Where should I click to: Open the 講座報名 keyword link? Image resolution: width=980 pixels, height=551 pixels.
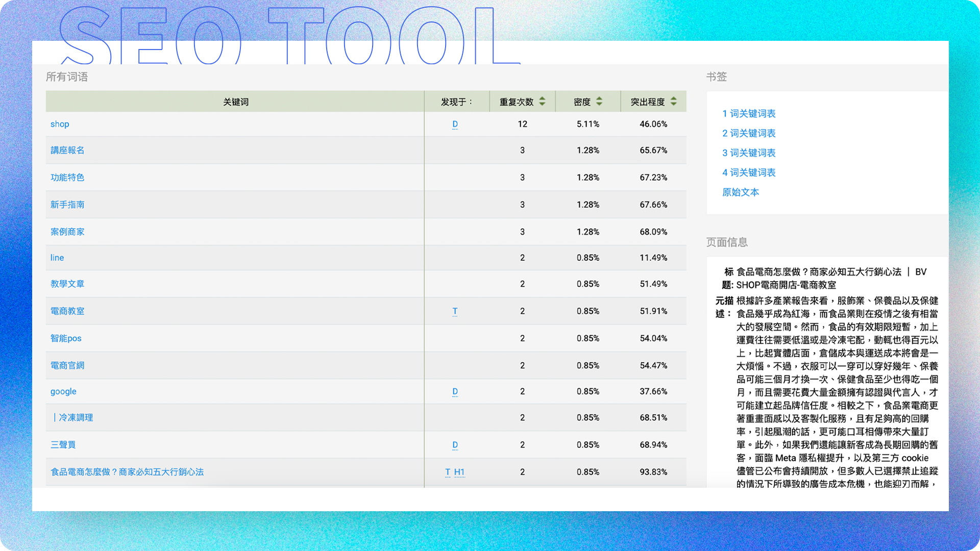(67, 150)
